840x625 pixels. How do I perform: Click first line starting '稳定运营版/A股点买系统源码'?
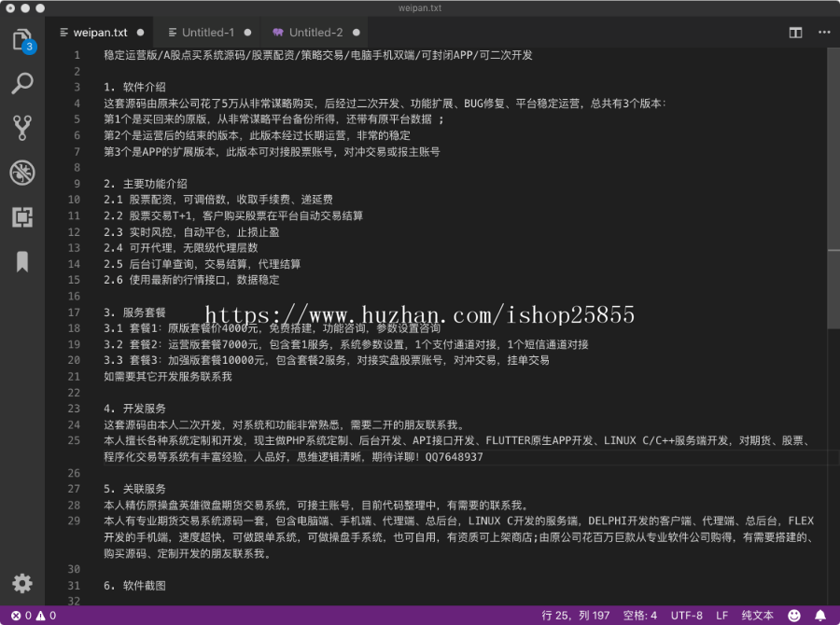(x=318, y=55)
